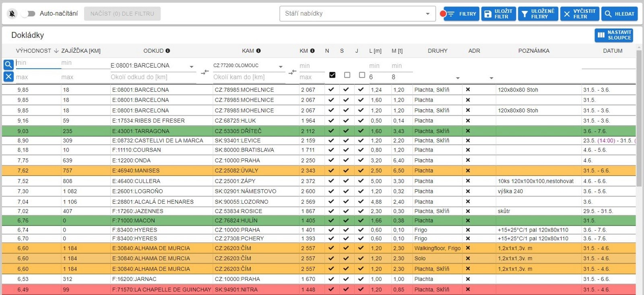The width and height of the screenshot is (644, 295).
Task: Click the SK:94901:NITRA cell
Action: (256, 289)
